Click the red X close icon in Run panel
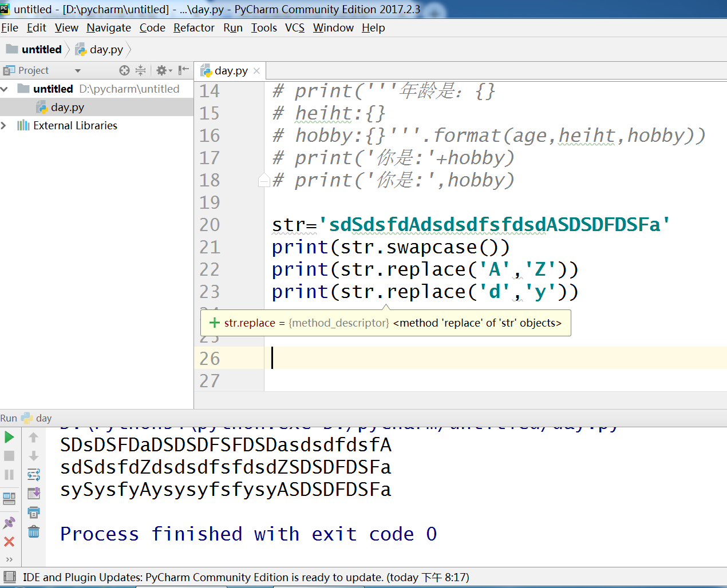The image size is (727, 588). (x=9, y=542)
